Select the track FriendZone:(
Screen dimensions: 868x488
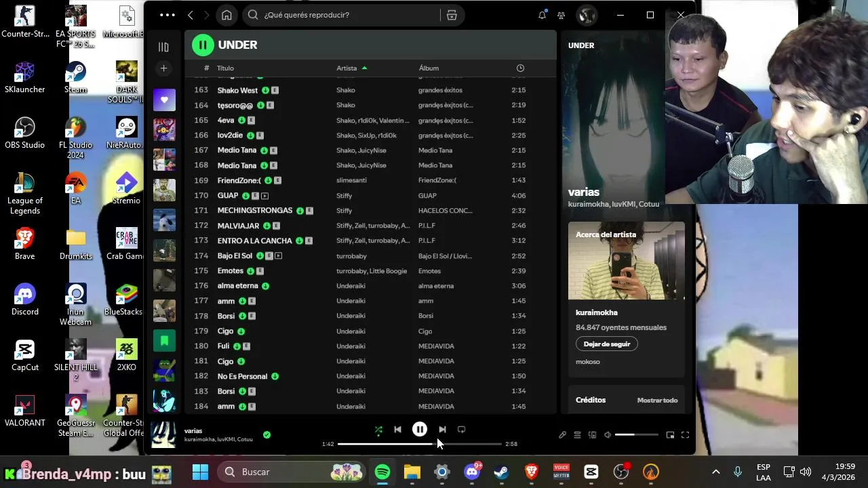click(239, 180)
